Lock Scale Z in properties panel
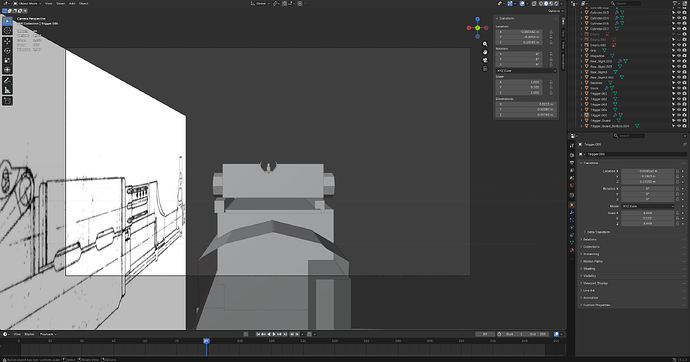The height and width of the screenshot is (362, 690). pyautogui.click(x=678, y=223)
